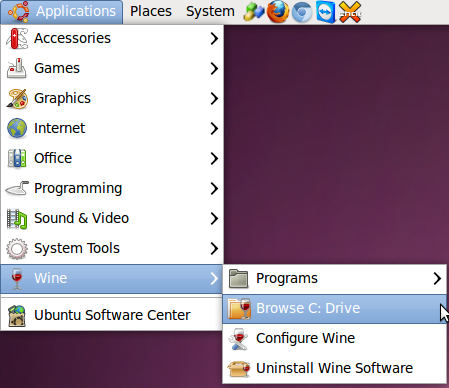Open the Places menu

click(x=151, y=12)
